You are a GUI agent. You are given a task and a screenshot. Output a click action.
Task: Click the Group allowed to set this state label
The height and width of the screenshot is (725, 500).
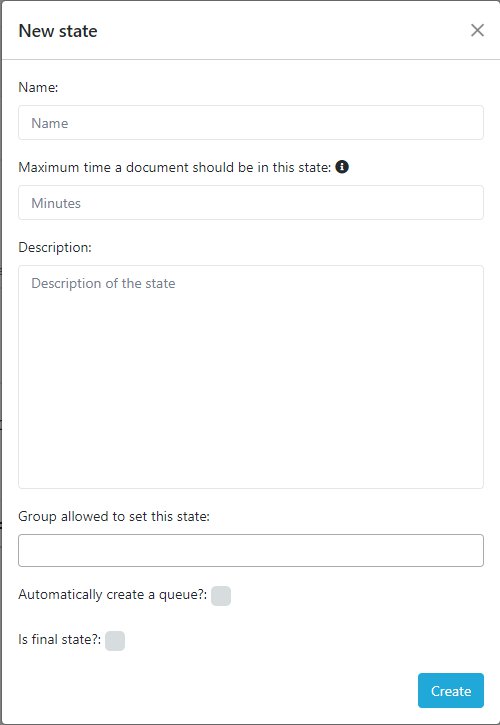pyautogui.click(x=114, y=516)
